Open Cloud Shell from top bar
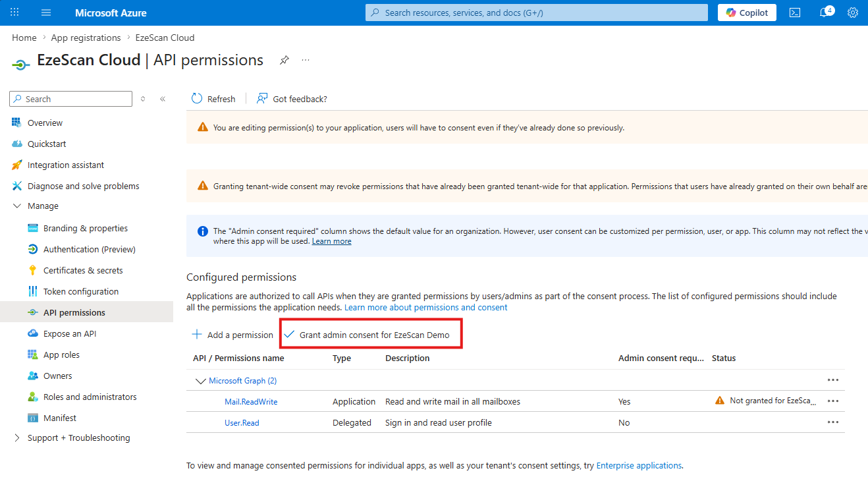The width and height of the screenshot is (868, 481). pos(795,13)
